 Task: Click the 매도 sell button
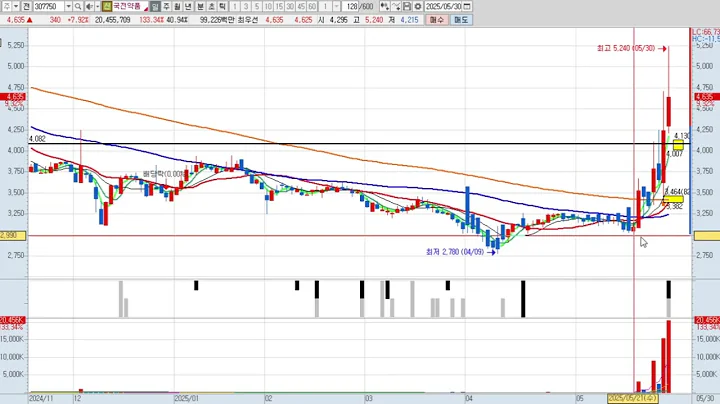coord(461,20)
